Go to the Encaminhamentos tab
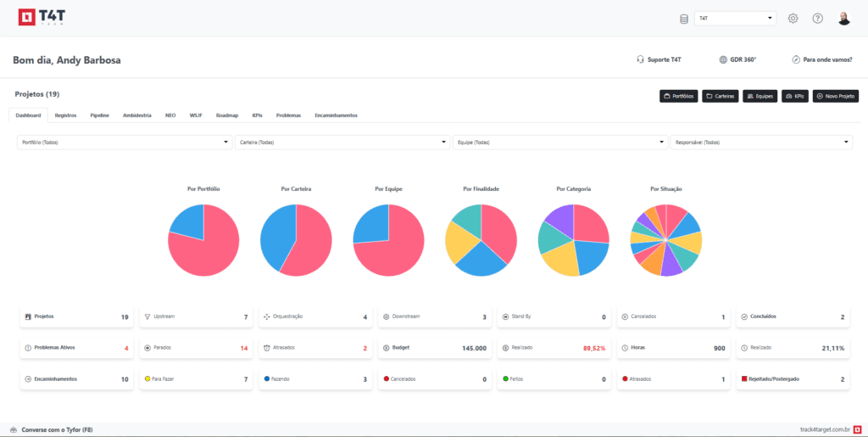Viewport: 868px width, 437px height. (336, 115)
